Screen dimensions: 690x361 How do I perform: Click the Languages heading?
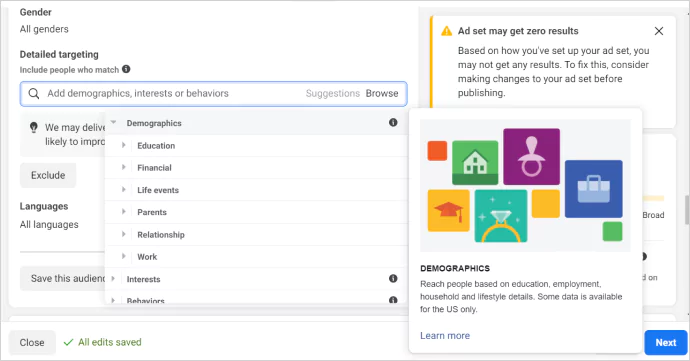coord(44,206)
